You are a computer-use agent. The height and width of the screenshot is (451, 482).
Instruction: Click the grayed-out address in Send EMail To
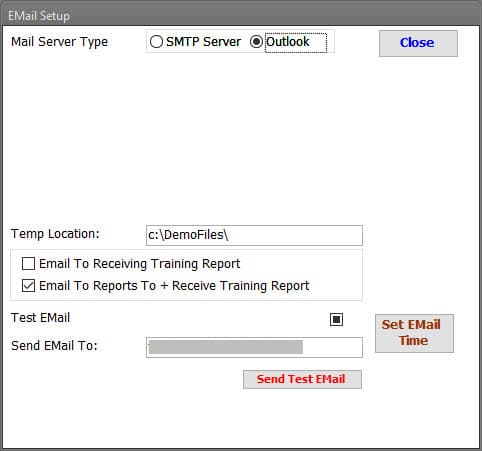[226, 347]
